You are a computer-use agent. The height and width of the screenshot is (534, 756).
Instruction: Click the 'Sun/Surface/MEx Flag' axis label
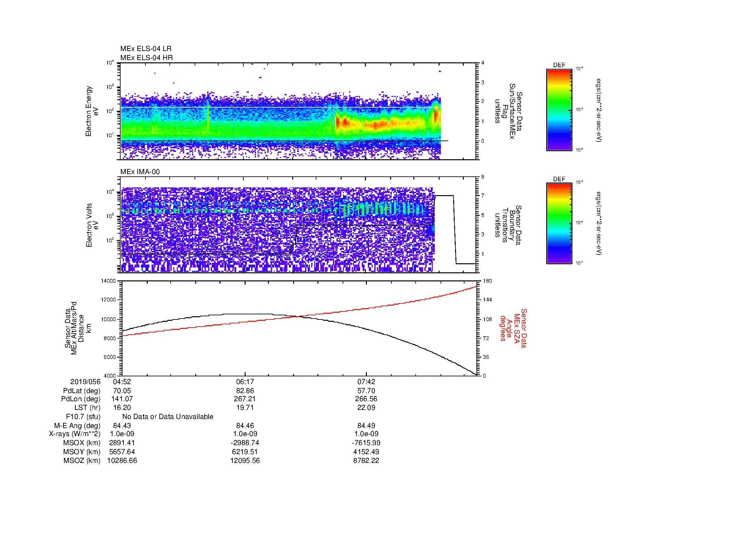[x=509, y=111]
